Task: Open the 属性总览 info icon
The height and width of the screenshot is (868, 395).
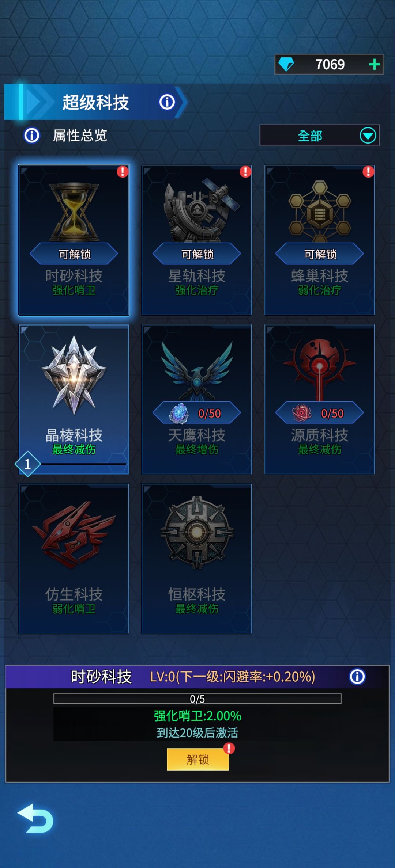Action: [x=32, y=136]
